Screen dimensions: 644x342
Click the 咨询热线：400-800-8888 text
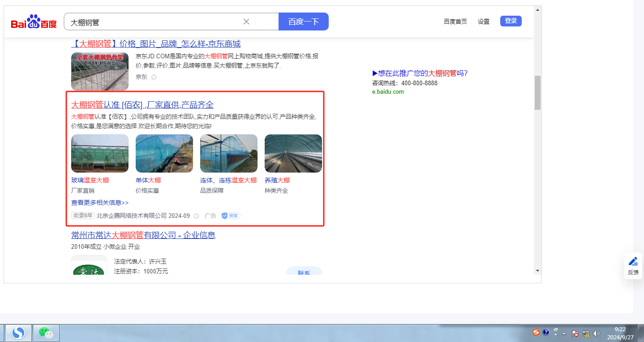tap(405, 83)
